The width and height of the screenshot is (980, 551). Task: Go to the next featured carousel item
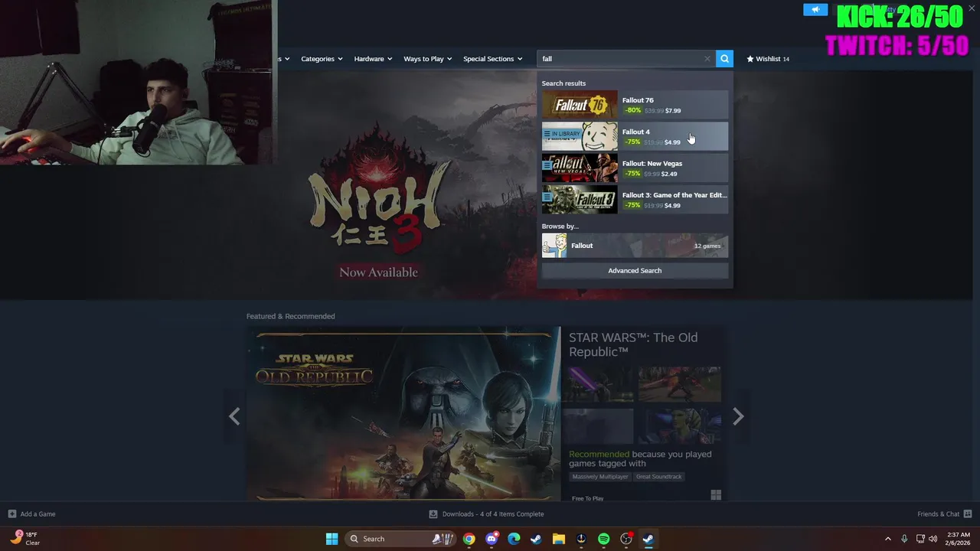(738, 416)
